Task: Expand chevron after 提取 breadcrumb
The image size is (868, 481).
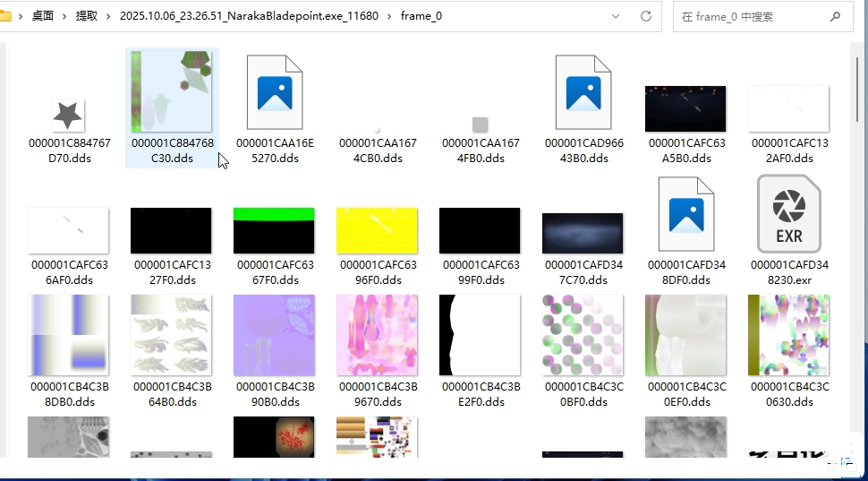Action: pyautogui.click(x=109, y=16)
